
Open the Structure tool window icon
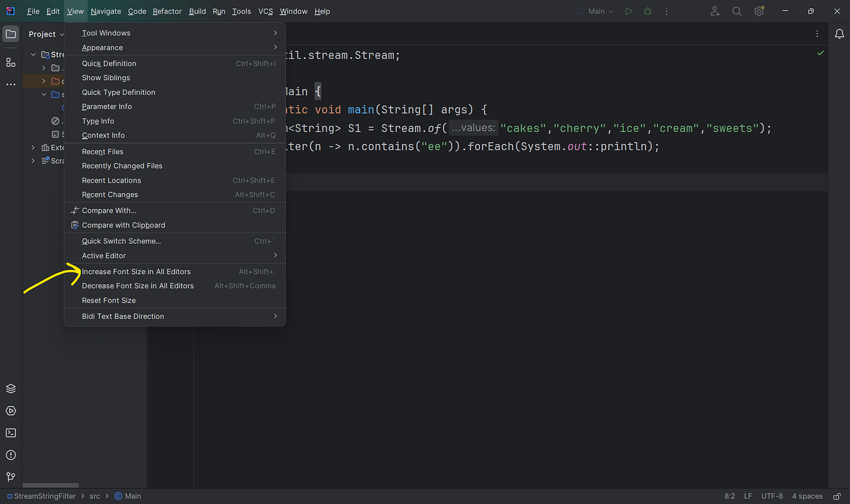[x=10, y=63]
